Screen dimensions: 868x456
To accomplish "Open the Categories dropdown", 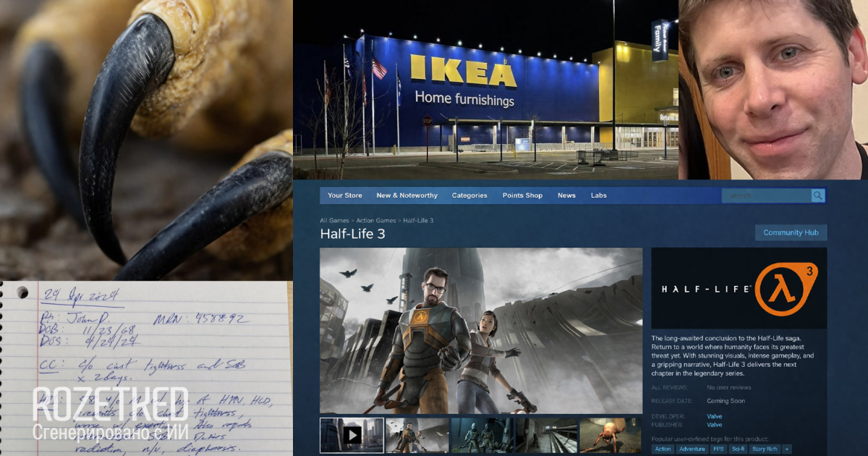I will tap(469, 195).
